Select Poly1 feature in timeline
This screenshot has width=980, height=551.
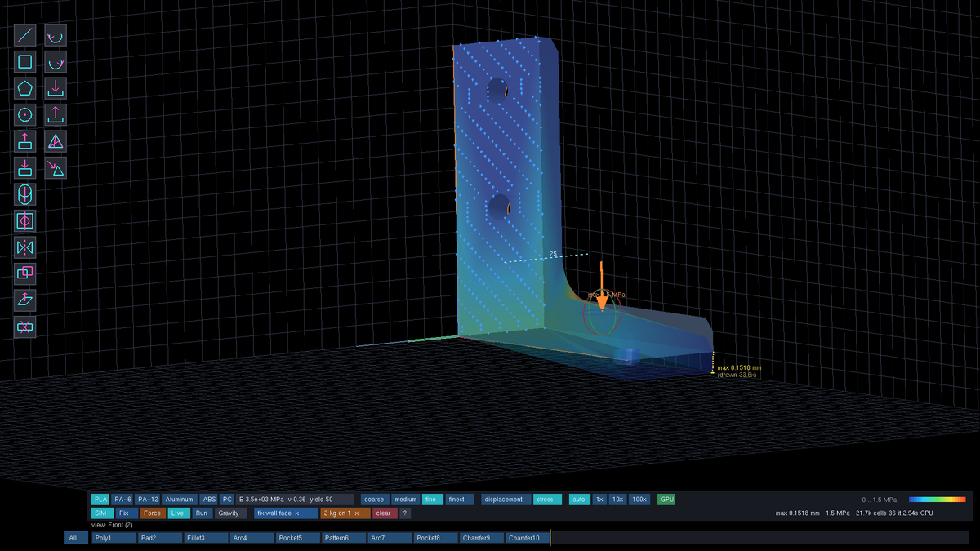pos(113,538)
